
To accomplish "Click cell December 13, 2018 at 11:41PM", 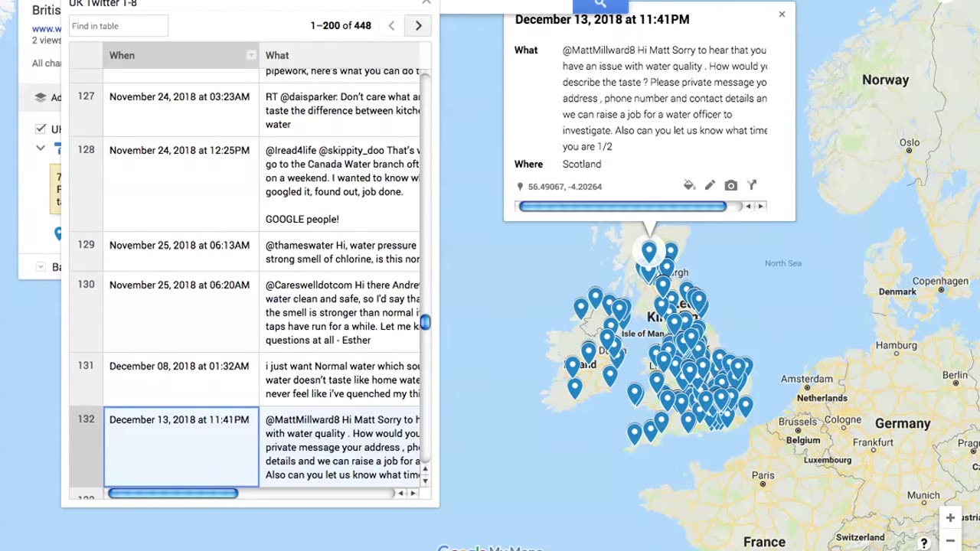I will click(181, 446).
